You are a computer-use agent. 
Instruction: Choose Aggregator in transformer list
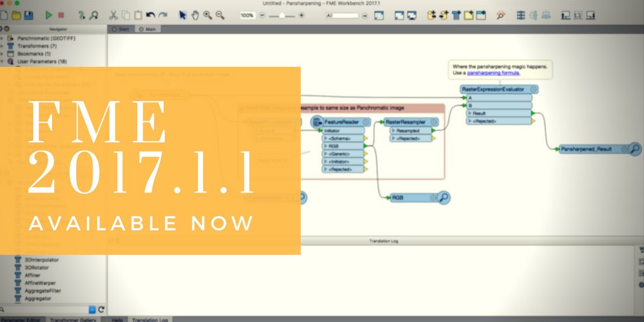[38, 299]
